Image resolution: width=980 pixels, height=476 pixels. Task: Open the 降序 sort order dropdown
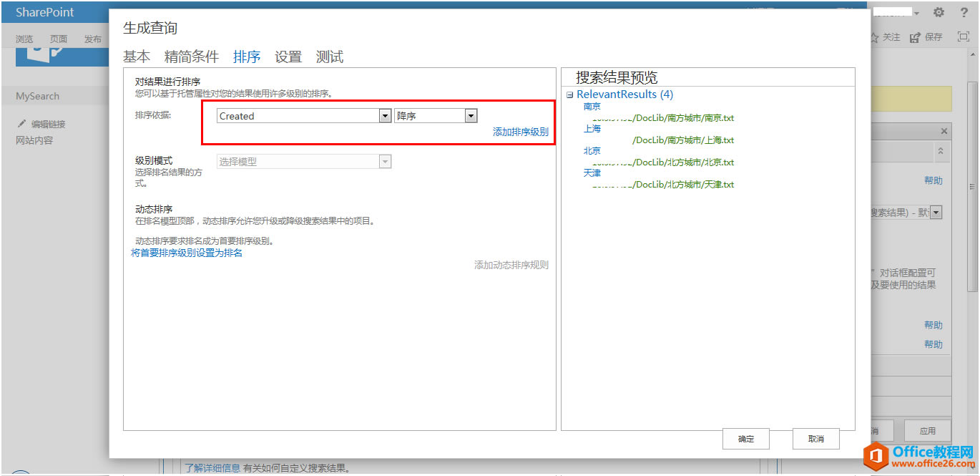pos(470,115)
